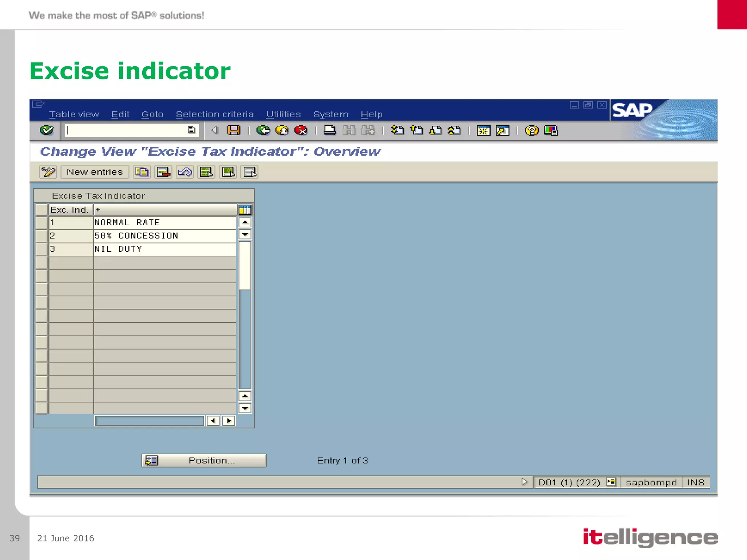This screenshot has width=747, height=560.
Task: Click the green Back arrow icon
Action: pos(263,130)
